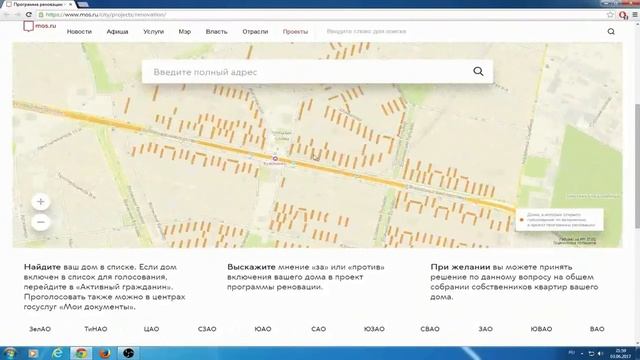Select the ЦАО district link
640x360 pixels.
point(151,329)
